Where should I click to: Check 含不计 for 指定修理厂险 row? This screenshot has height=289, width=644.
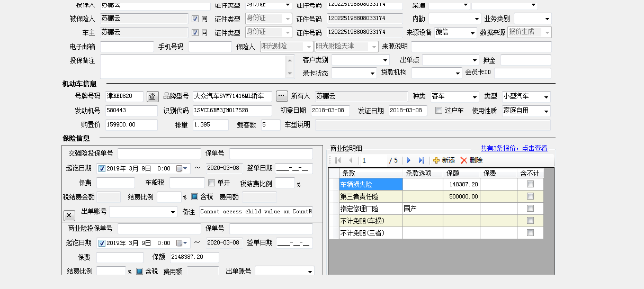(x=530, y=209)
